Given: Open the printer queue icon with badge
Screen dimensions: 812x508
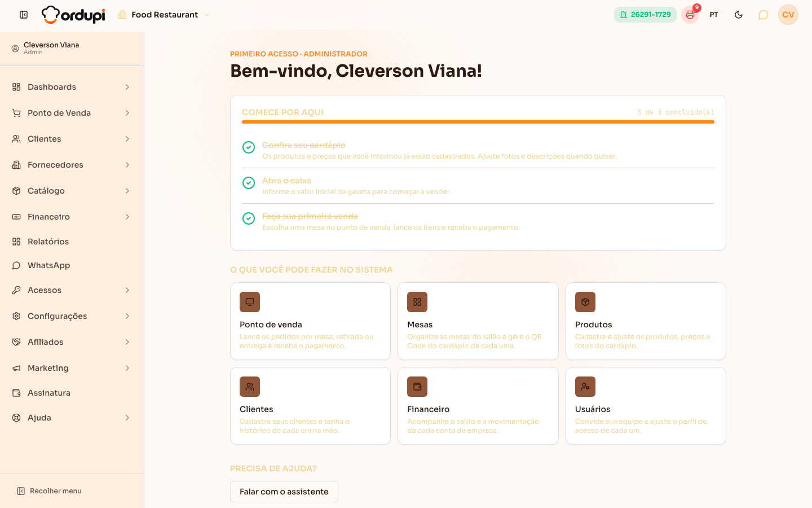Looking at the screenshot, I should pos(690,15).
